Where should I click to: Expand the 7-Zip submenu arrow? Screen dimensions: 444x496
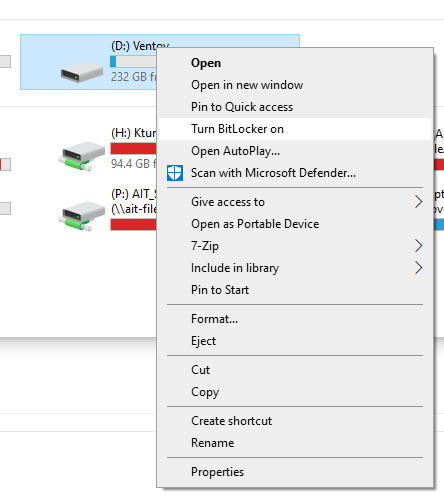(419, 246)
